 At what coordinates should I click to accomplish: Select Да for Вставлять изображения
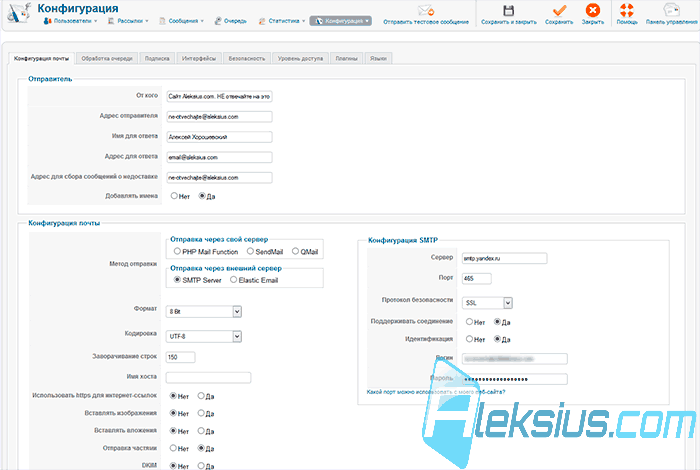(x=201, y=413)
